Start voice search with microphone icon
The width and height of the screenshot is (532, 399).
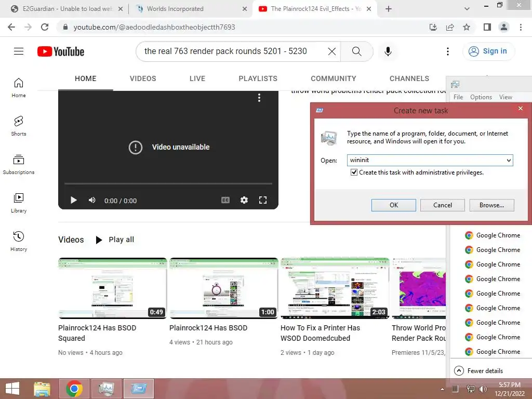pyautogui.click(x=388, y=51)
